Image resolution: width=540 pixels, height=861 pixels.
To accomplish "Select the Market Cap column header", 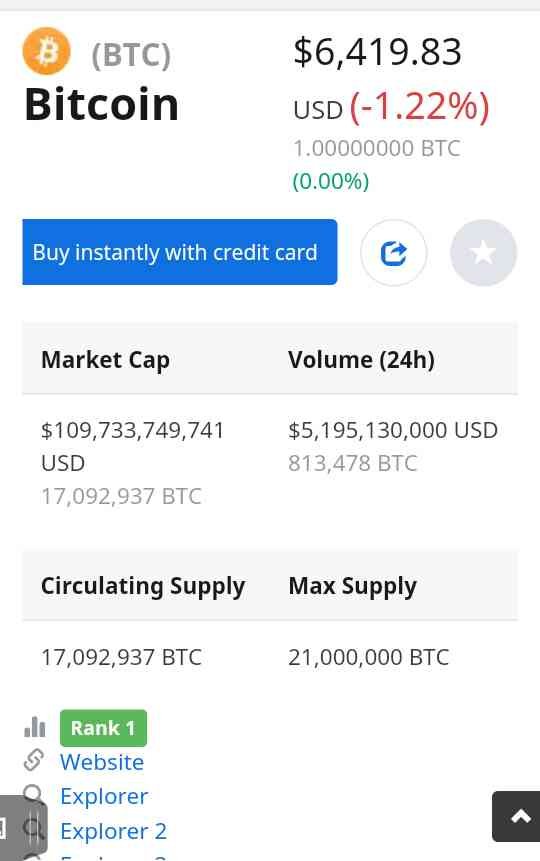I will coord(105,360).
